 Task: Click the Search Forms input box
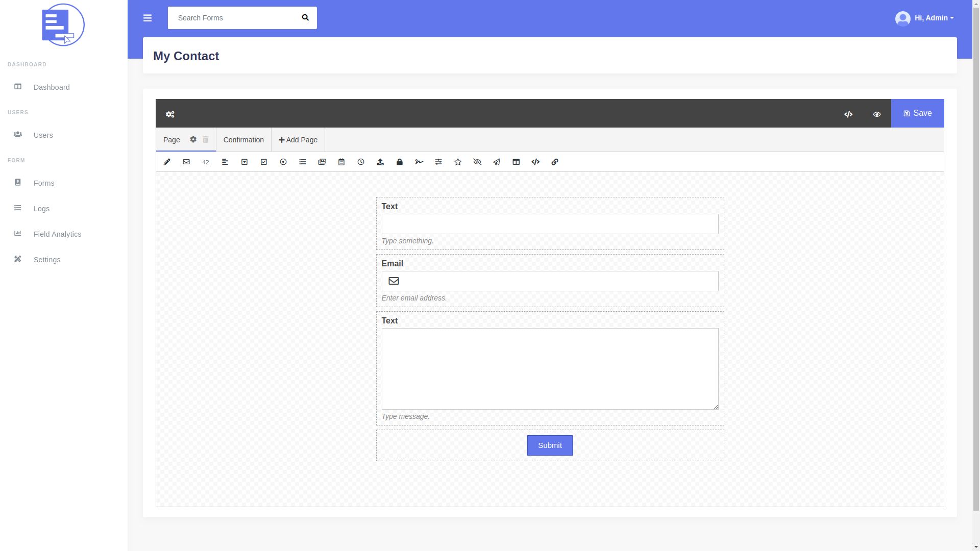[x=232, y=18]
